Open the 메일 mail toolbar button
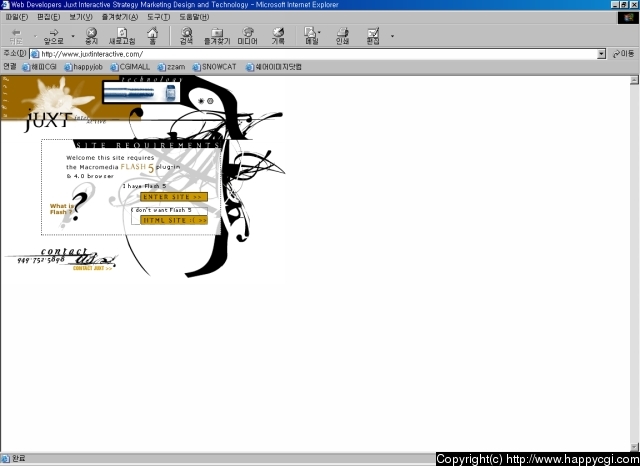Viewport: 640px width, 466px height. [311, 36]
